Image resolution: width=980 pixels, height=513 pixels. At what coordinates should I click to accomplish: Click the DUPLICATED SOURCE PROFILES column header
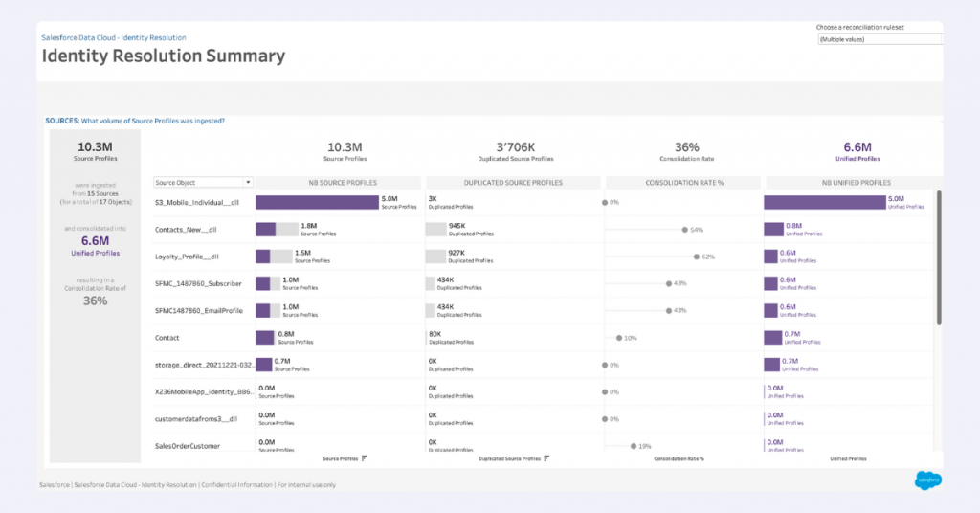[x=513, y=183]
